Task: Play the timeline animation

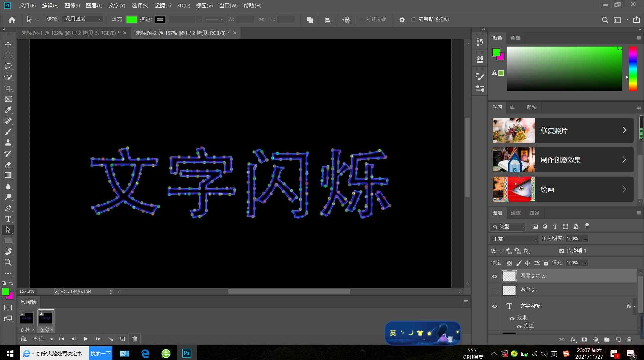Action: coord(86,339)
